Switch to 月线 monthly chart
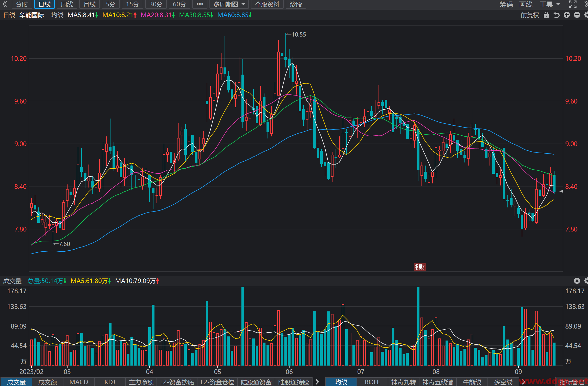The image size is (588, 386). tap(90, 4)
